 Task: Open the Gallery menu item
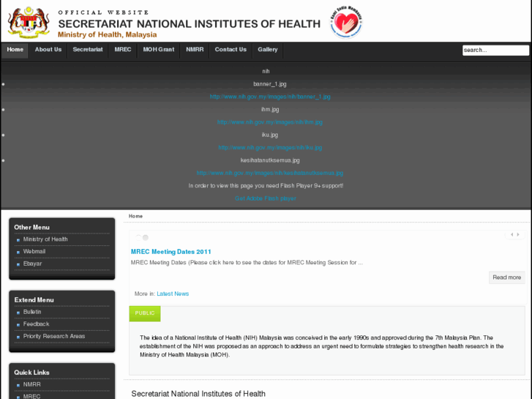click(x=267, y=50)
